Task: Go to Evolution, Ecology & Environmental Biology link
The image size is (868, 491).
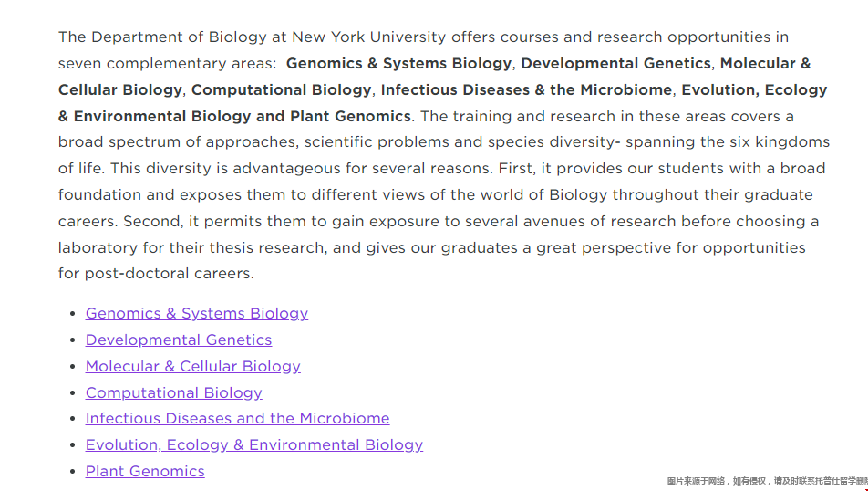Action: (254, 445)
